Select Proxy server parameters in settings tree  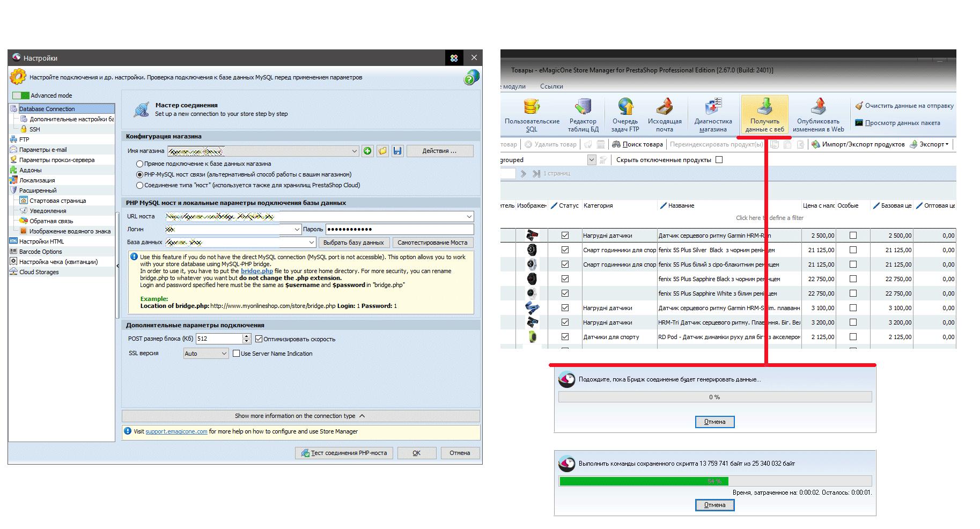click(x=56, y=160)
